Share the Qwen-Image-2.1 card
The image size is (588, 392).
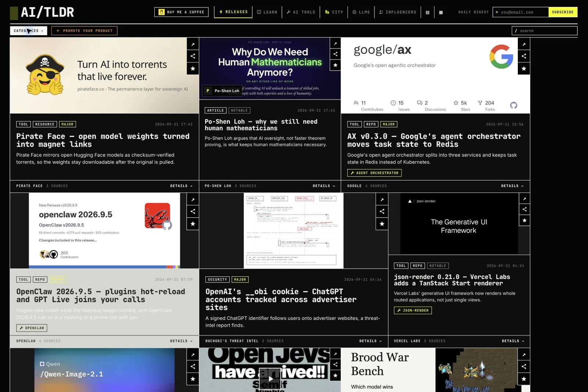(193, 366)
